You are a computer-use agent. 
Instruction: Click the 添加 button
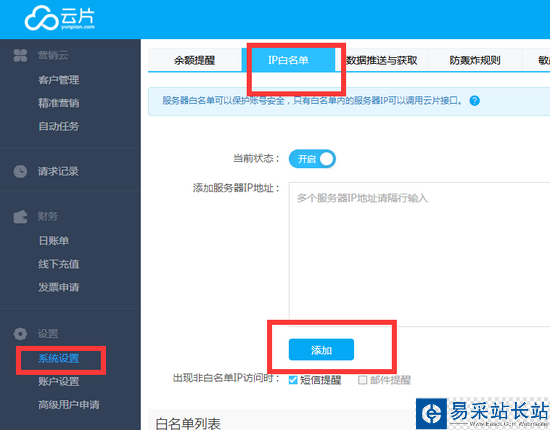[321, 349]
